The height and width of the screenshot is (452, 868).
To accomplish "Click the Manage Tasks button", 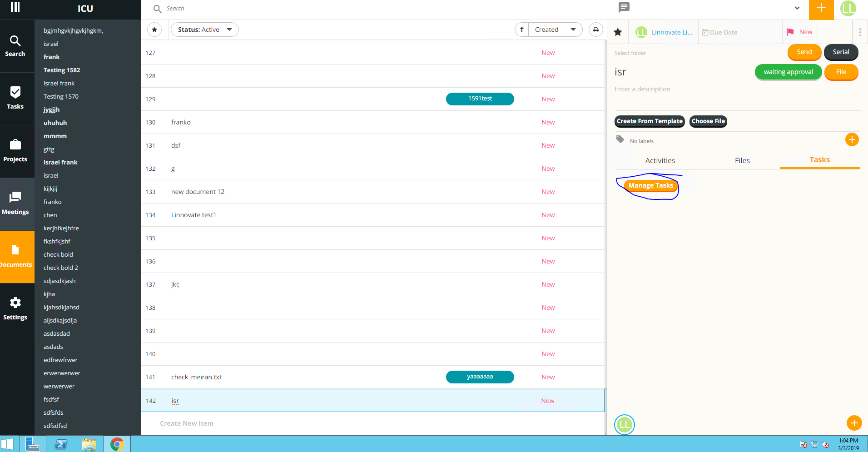I will click(x=650, y=185).
